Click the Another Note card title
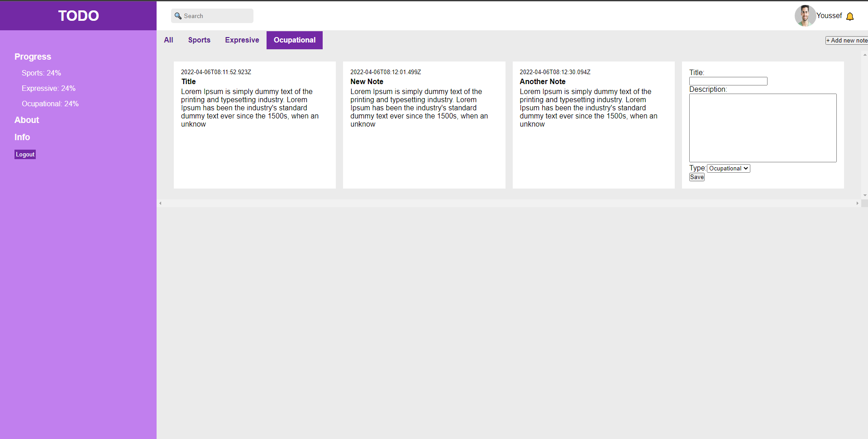Screen dimensions: 868x439 [542, 81]
